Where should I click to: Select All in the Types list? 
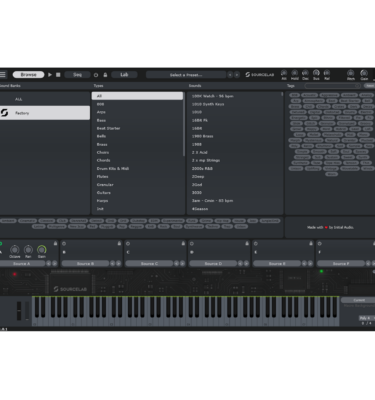(x=137, y=96)
